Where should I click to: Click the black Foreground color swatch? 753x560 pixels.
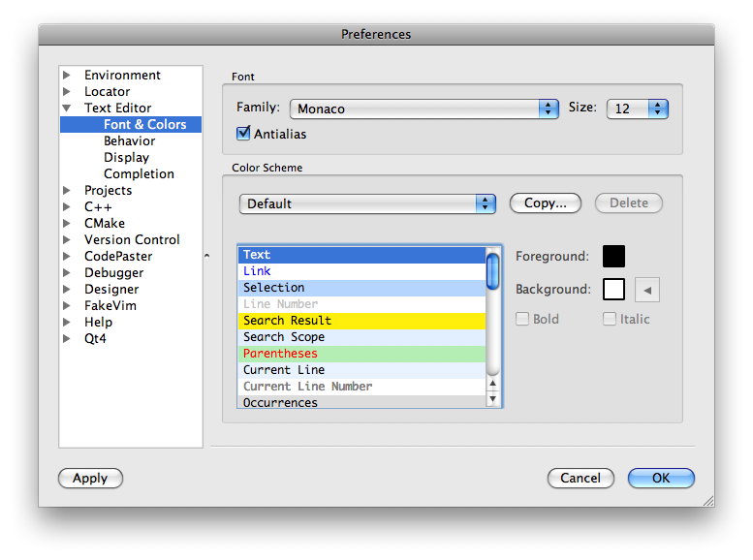tap(613, 257)
